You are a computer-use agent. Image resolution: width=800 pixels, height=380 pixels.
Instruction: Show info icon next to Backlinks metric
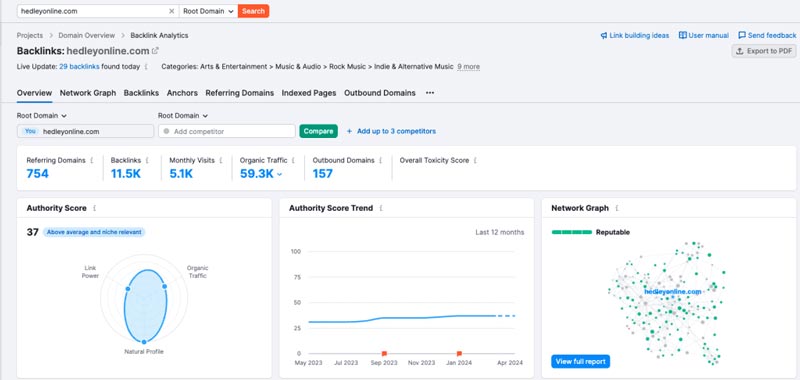pyautogui.click(x=147, y=160)
